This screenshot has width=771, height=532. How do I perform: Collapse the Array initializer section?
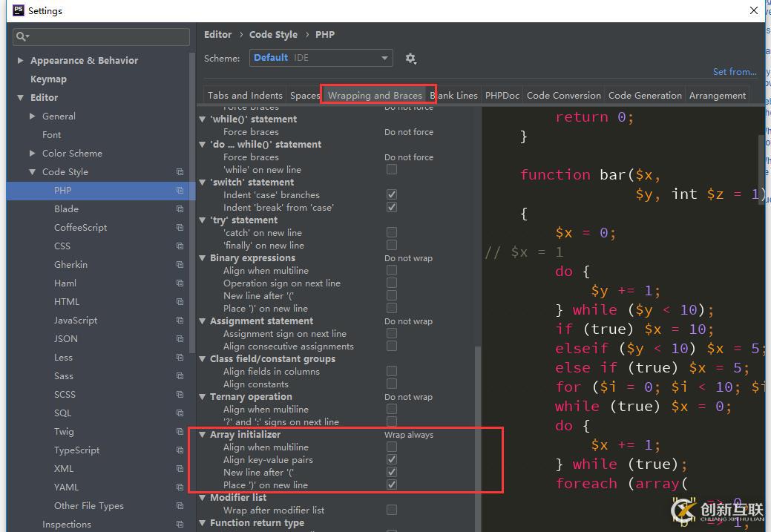coord(203,435)
